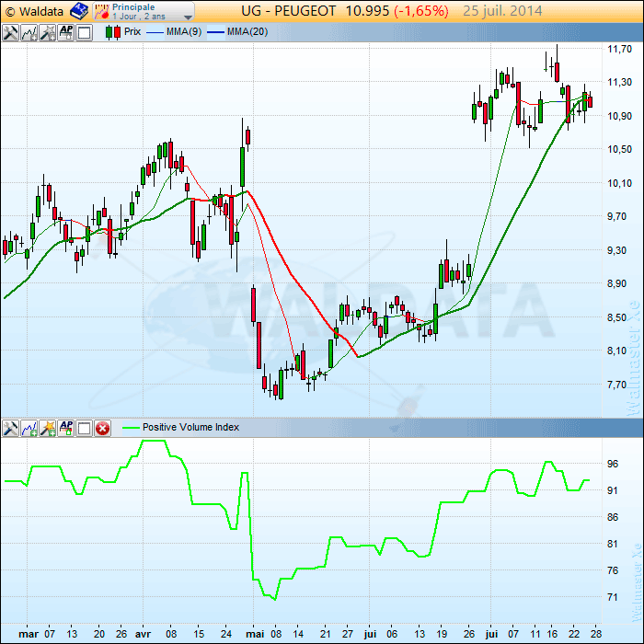Add an indicator curve to the Positive Volume Index panel
The width and height of the screenshot is (644, 644).
pyautogui.click(x=29, y=429)
